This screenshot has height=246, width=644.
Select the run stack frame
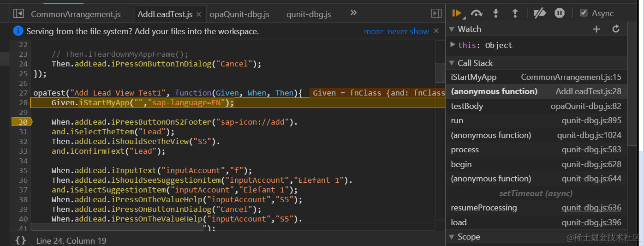coord(536,120)
